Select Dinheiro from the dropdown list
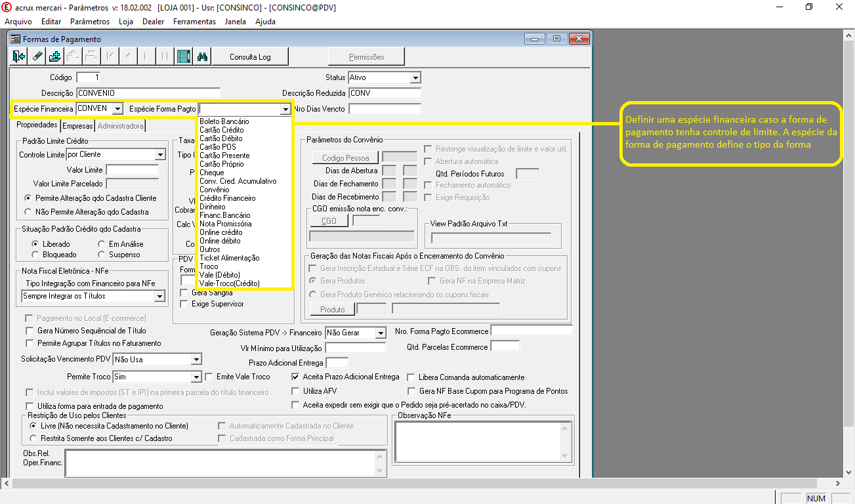The height and width of the screenshot is (504, 855). pos(212,207)
